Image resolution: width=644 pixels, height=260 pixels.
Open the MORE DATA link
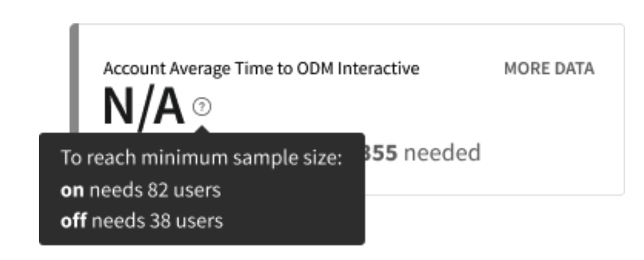click(549, 69)
